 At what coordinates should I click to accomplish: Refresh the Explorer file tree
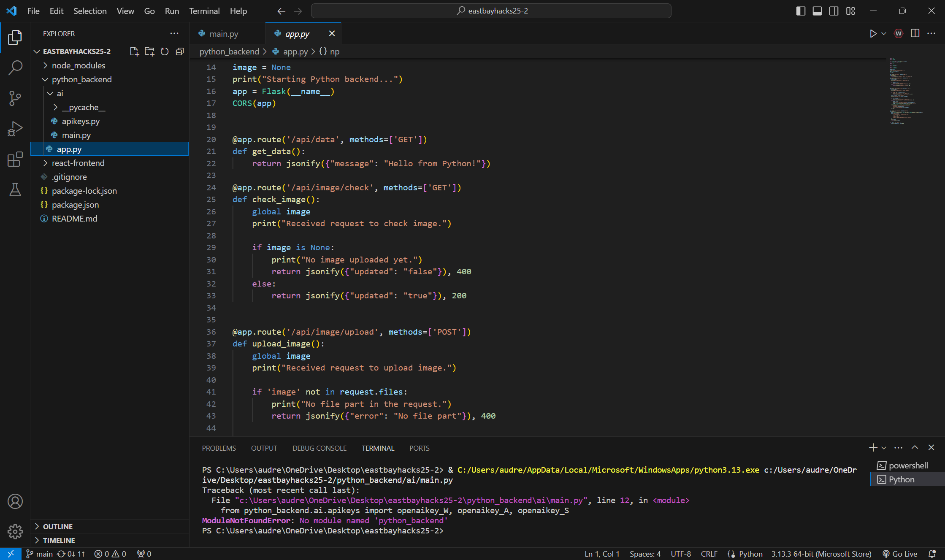pyautogui.click(x=165, y=51)
